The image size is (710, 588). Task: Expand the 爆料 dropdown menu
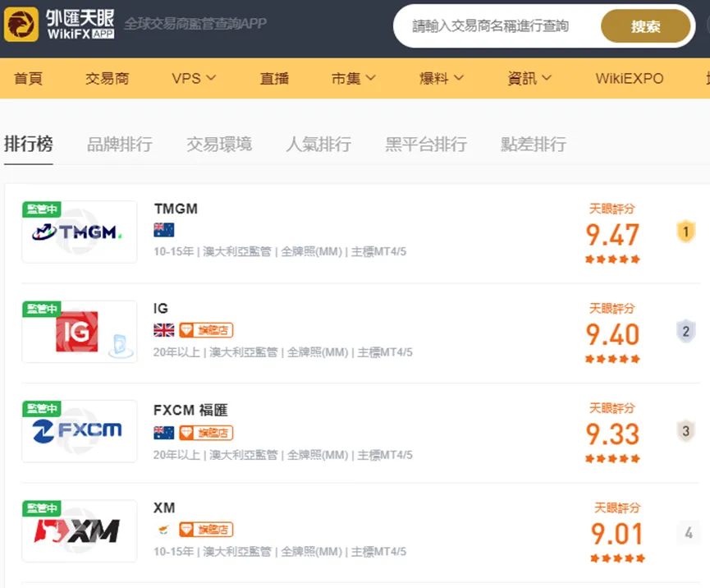tap(442, 78)
